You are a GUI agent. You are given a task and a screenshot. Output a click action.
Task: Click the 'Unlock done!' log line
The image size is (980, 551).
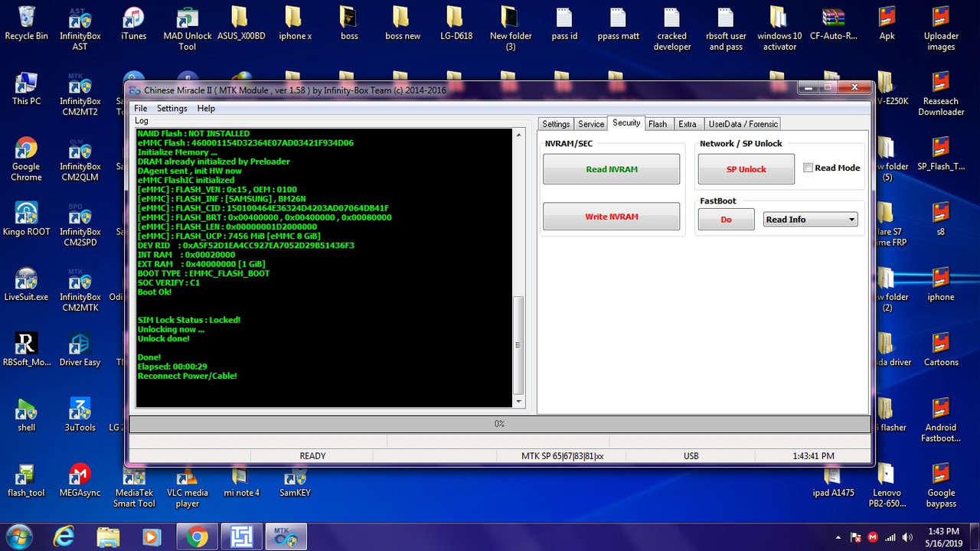click(x=163, y=338)
